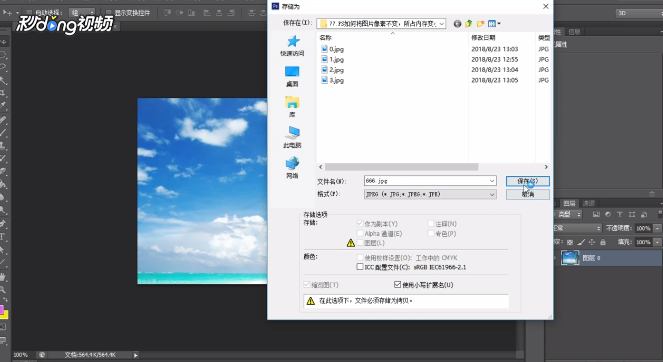Switch to the 通道 (Channels) panel tab
Screen dimensions: 663x362
pos(589,203)
